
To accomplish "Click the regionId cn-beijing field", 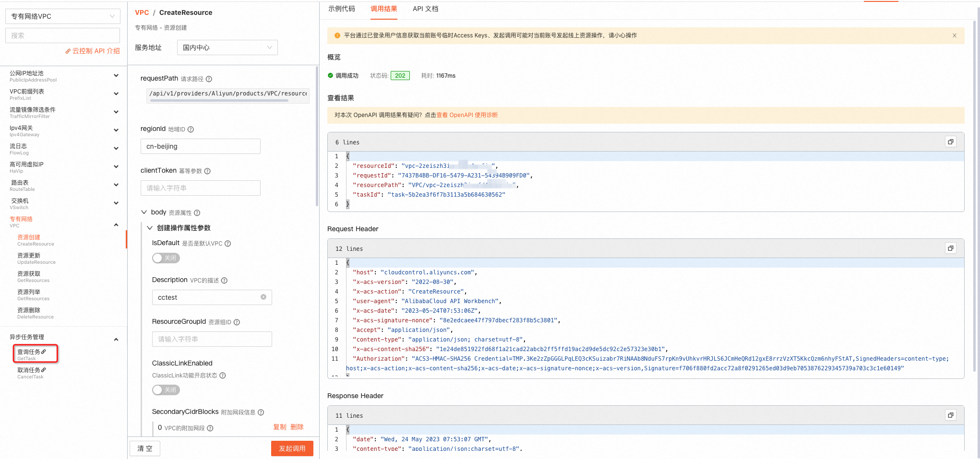I will click(x=200, y=146).
